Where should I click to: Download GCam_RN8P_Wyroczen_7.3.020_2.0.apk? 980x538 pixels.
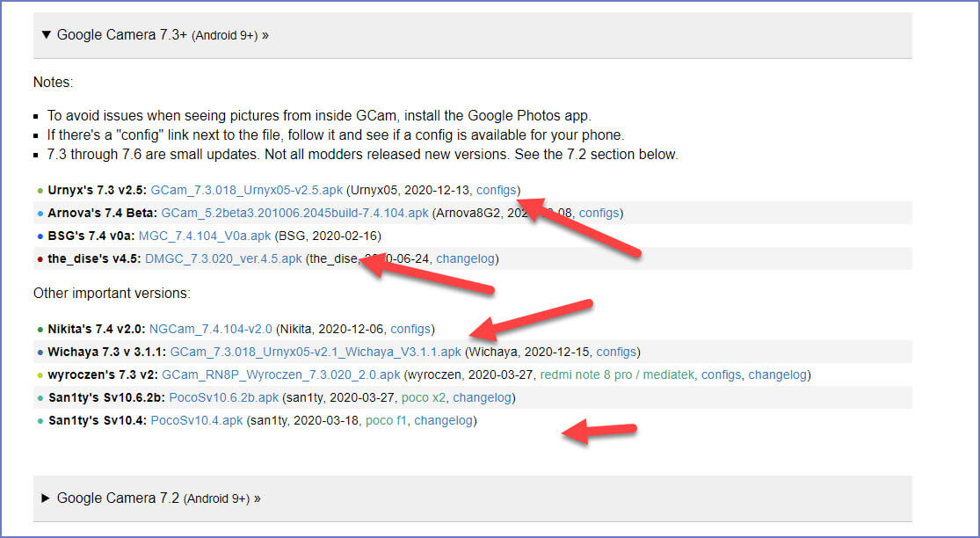(281, 374)
